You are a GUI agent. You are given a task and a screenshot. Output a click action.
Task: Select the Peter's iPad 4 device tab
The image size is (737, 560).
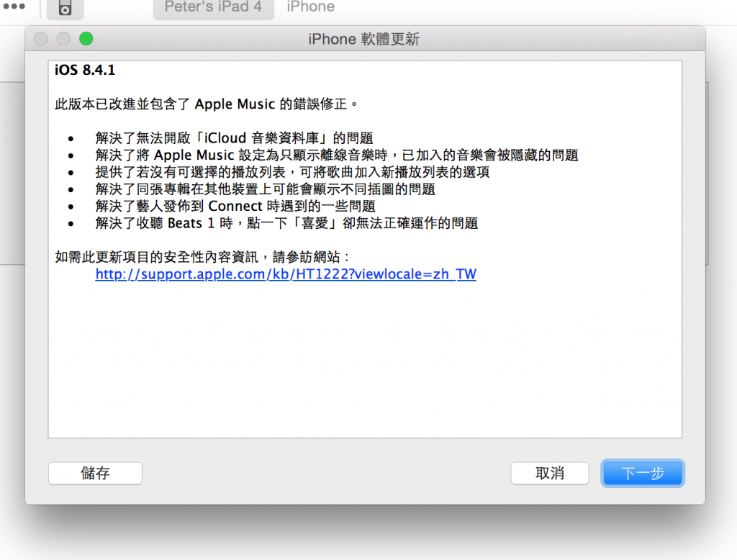(213, 7)
